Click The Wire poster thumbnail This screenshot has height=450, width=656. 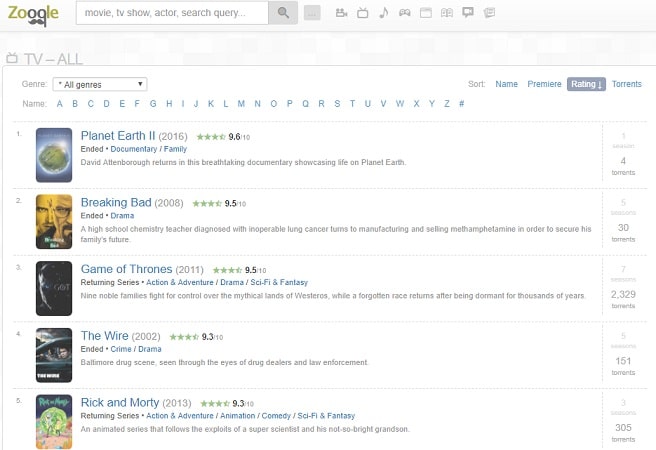tap(54, 355)
